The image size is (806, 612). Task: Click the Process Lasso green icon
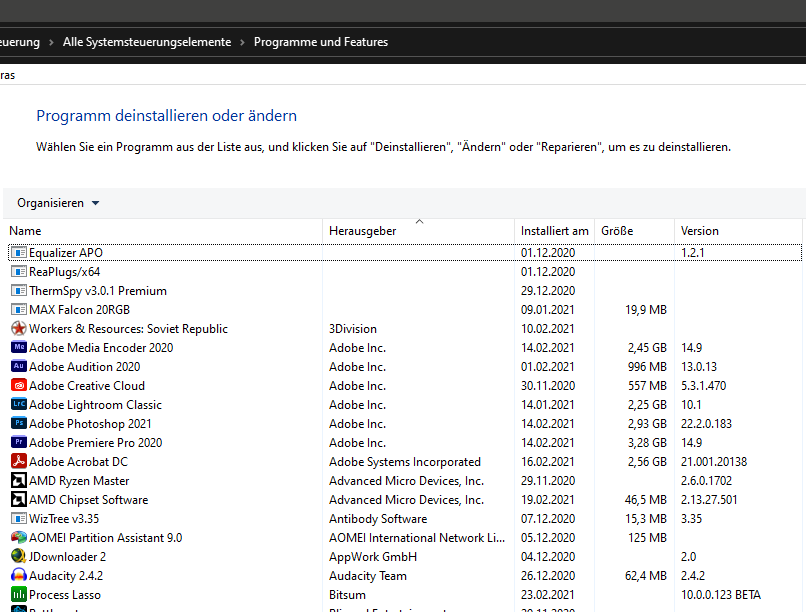coord(19,595)
